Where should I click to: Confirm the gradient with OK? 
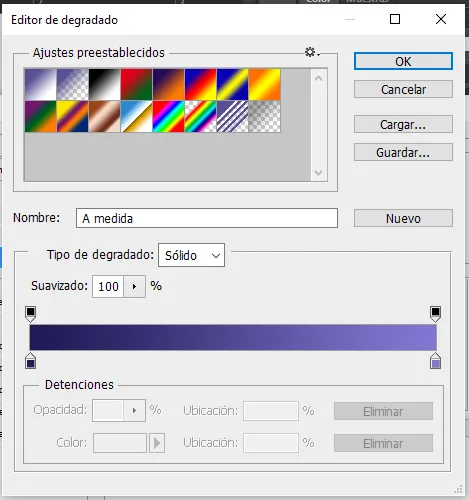point(403,61)
